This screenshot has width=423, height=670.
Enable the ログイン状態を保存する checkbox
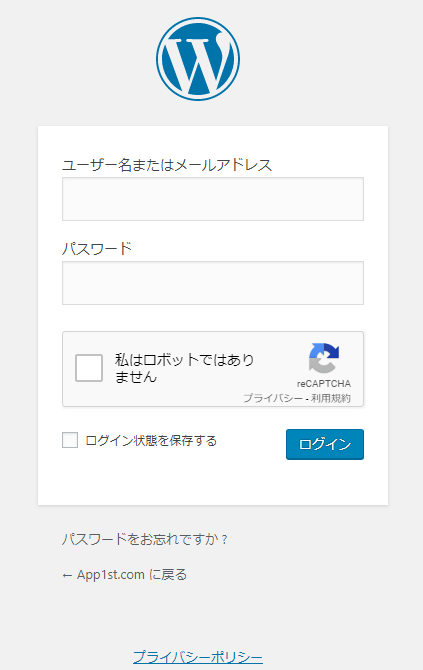point(70,440)
